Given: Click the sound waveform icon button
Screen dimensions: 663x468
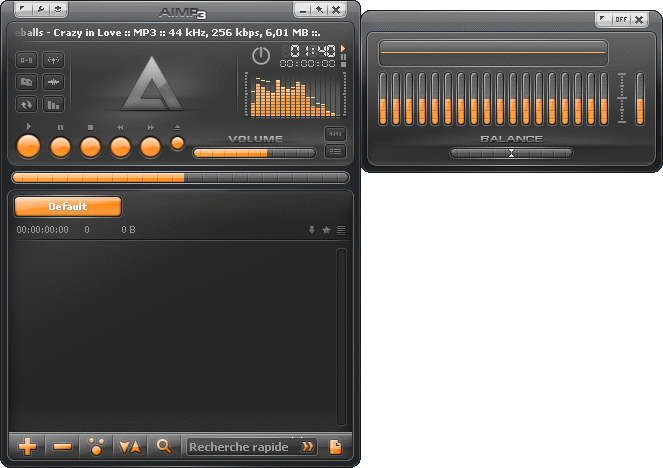Looking at the screenshot, I should pyautogui.click(x=53, y=82).
